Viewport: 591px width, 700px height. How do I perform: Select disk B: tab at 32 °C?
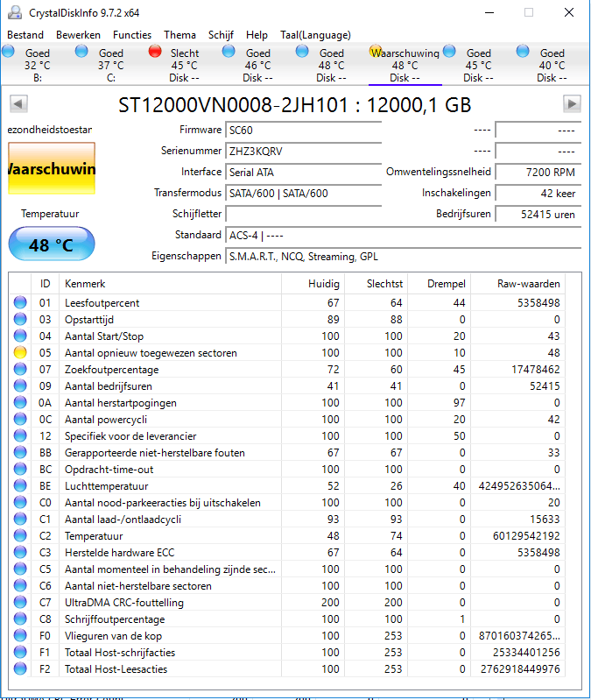pyautogui.click(x=38, y=65)
